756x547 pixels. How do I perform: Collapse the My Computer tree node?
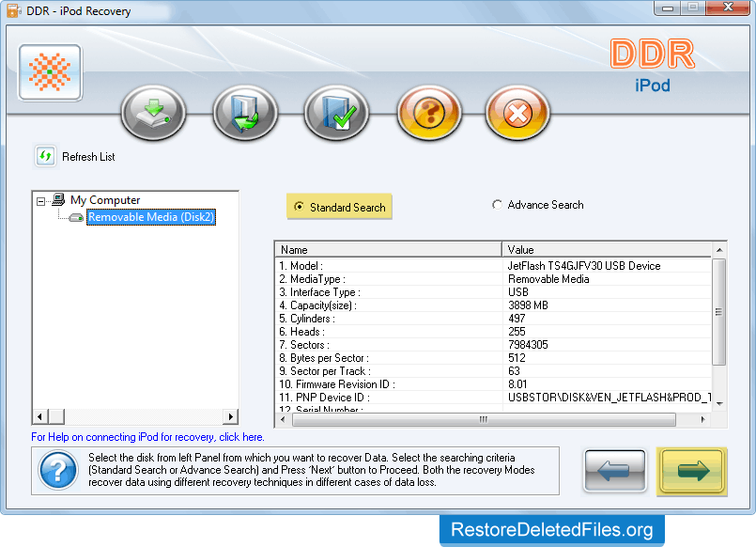41,201
